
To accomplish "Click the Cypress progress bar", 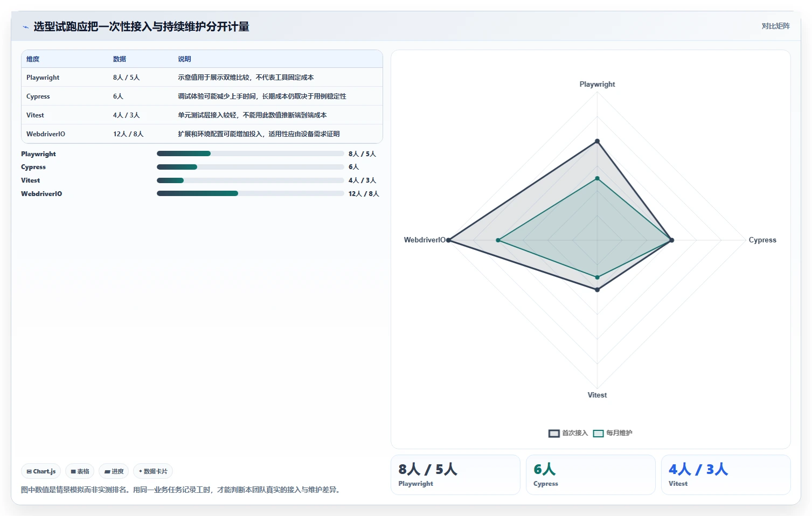I will coord(250,167).
